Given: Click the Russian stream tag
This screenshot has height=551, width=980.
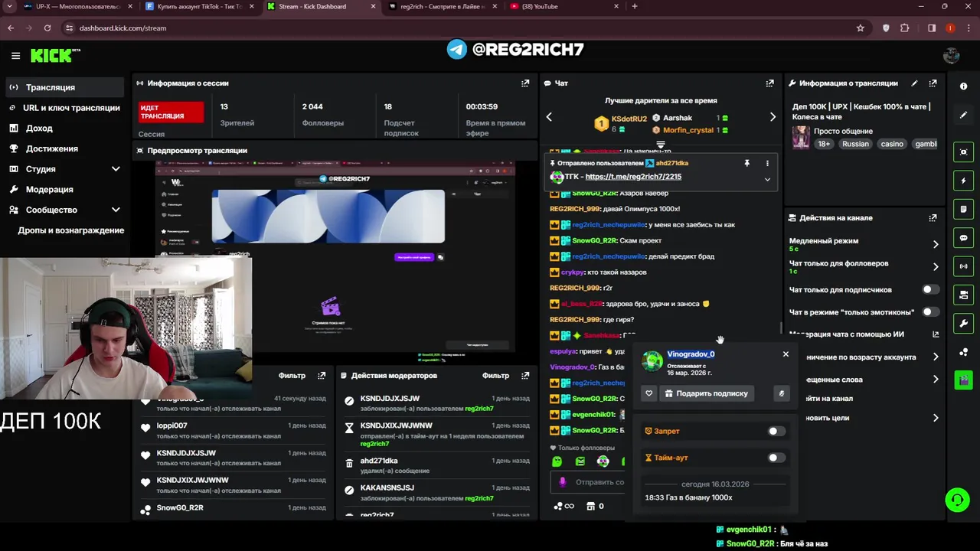Looking at the screenshot, I should (855, 144).
